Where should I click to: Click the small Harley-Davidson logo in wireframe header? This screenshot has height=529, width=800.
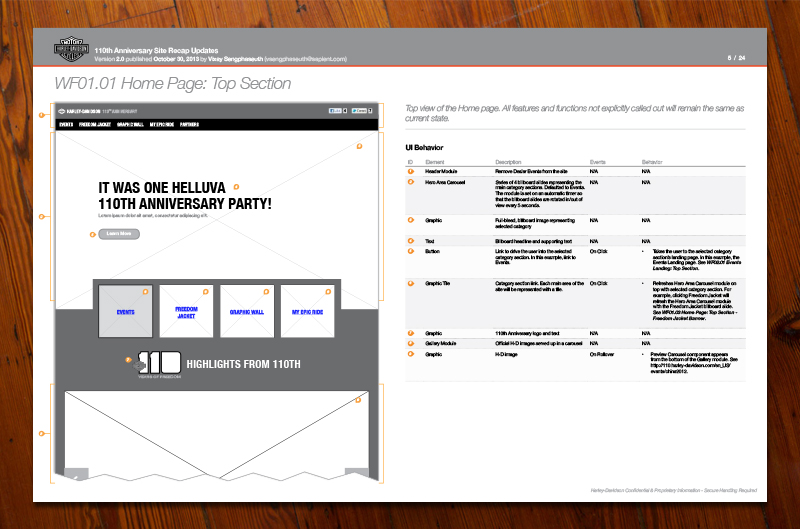click(x=62, y=111)
